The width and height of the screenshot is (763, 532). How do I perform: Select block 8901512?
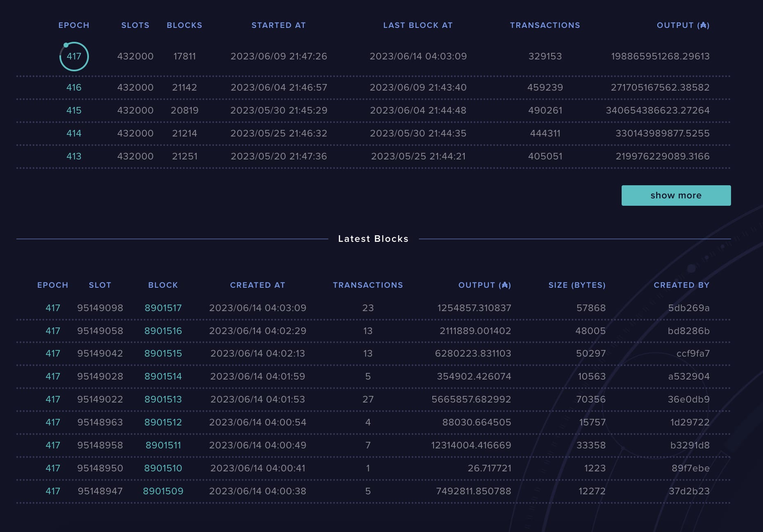click(163, 422)
